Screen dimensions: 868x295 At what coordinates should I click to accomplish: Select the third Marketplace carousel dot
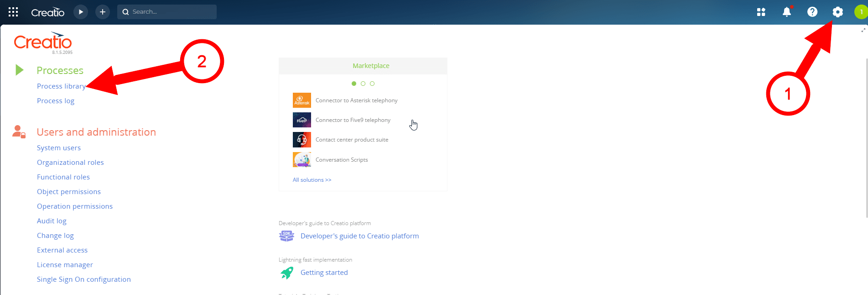[372, 84]
